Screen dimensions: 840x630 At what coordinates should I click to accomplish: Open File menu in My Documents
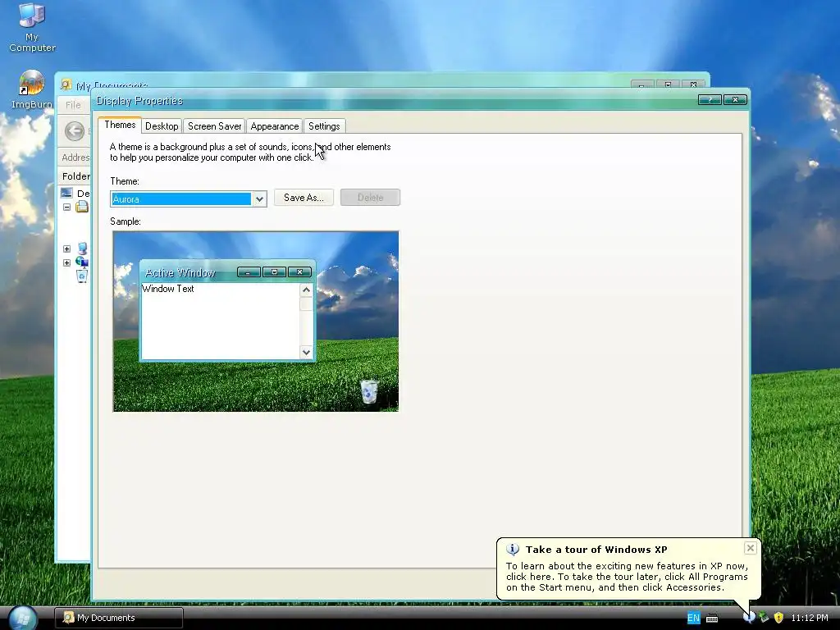coord(73,105)
